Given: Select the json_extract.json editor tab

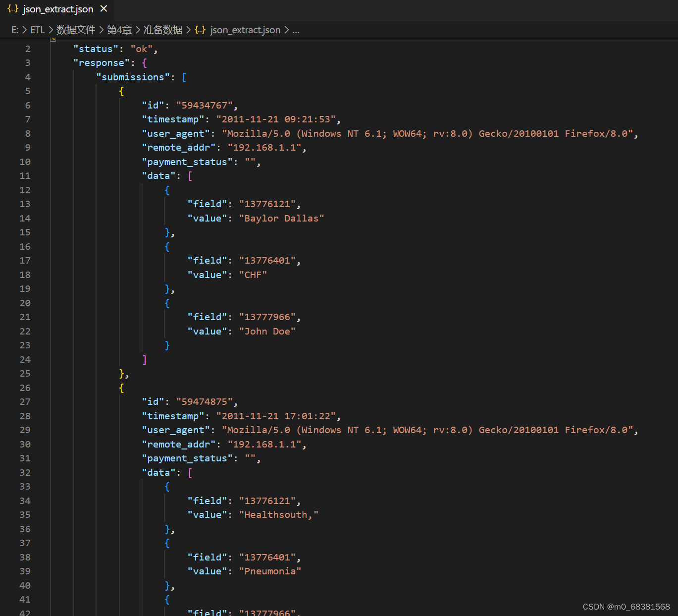Looking at the screenshot, I should pos(58,8).
